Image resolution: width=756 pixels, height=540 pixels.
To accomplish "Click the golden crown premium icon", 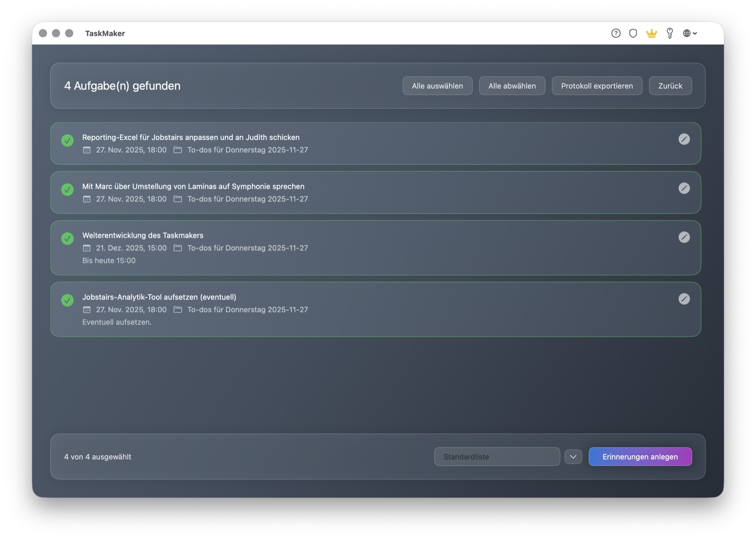I will click(652, 33).
